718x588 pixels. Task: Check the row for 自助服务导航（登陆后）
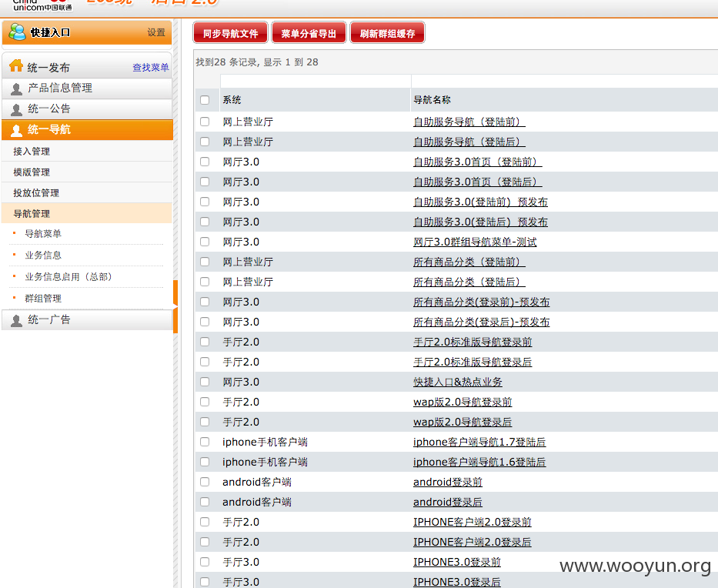click(205, 142)
